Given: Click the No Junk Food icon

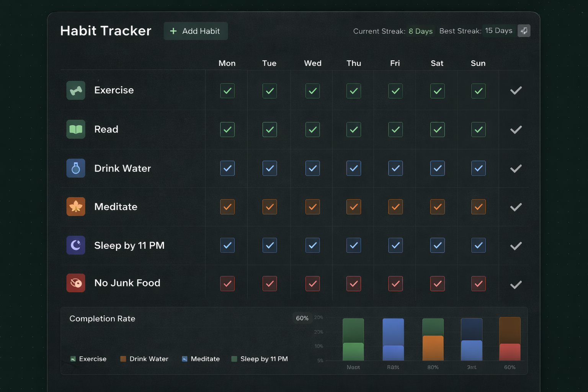Looking at the screenshot, I should tap(76, 283).
